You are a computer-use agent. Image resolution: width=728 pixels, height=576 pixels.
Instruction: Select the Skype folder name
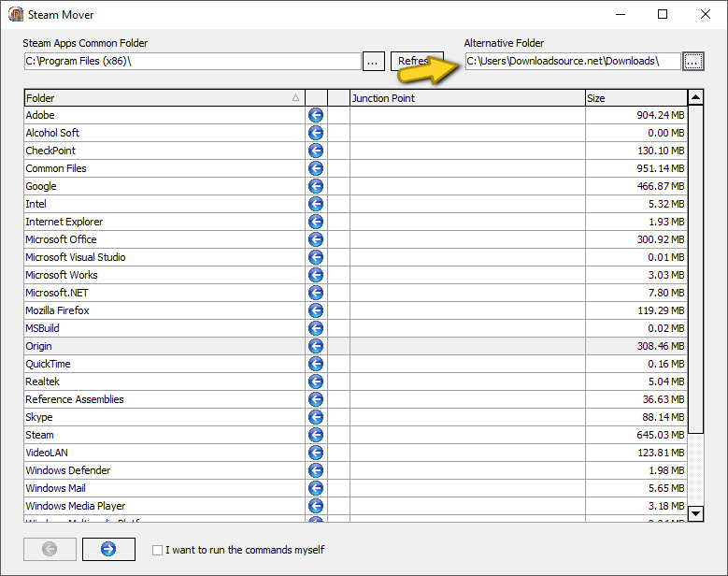click(x=39, y=417)
